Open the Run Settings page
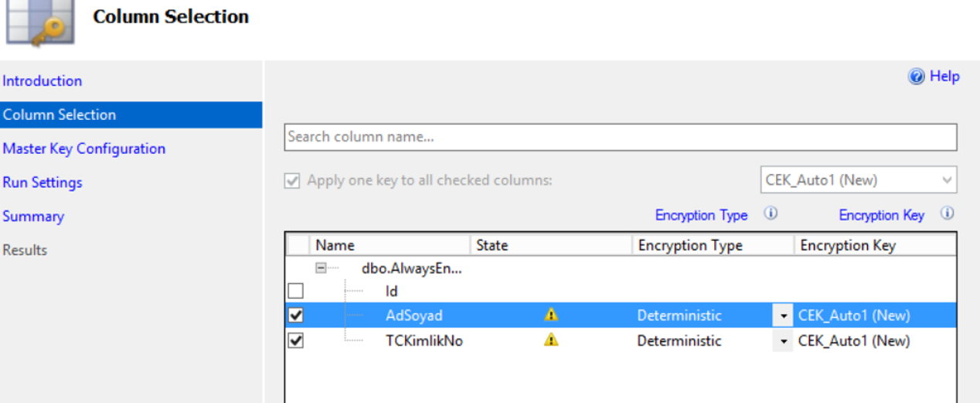Image resolution: width=980 pixels, height=403 pixels. [x=43, y=183]
